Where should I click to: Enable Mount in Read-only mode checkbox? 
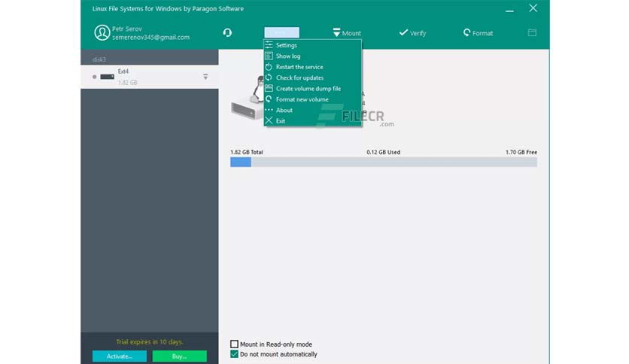(x=234, y=344)
